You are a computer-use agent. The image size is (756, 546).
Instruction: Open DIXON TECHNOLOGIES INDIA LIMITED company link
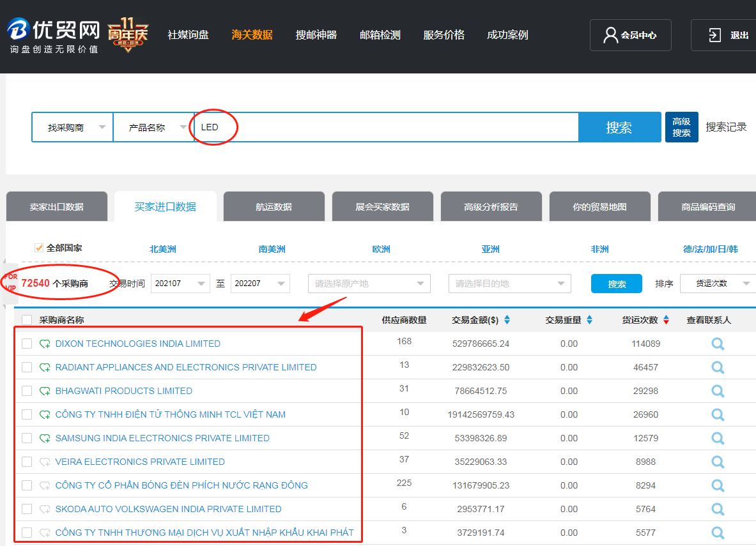tap(138, 344)
